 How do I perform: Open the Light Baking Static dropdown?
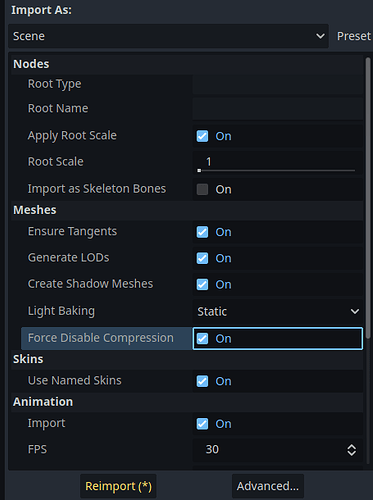coord(278,312)
